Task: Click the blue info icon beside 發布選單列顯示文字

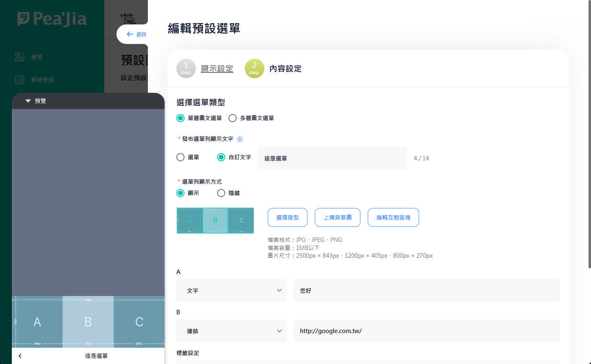Action: pyautogui.click(x=240, y=139)
